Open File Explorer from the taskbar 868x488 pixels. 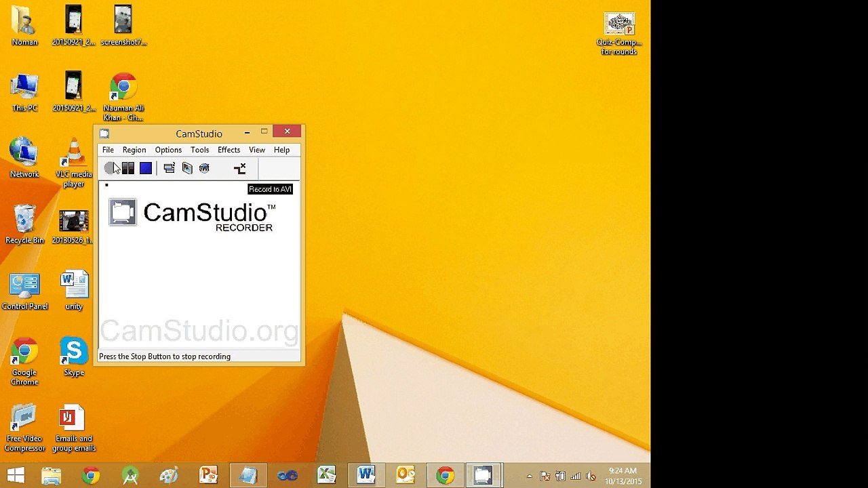pyautogui.click(x=52, y=475)
